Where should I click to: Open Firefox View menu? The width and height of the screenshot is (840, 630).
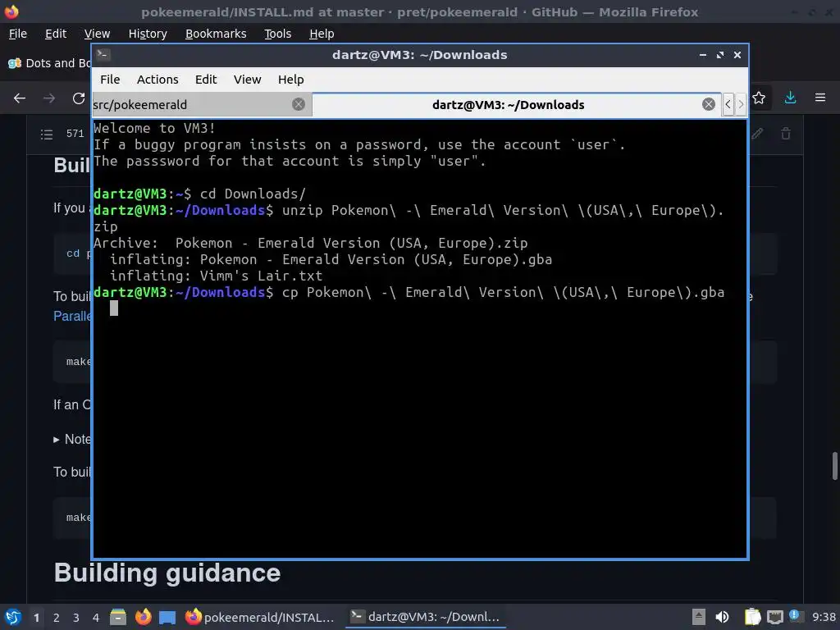[x=97, y=34]
